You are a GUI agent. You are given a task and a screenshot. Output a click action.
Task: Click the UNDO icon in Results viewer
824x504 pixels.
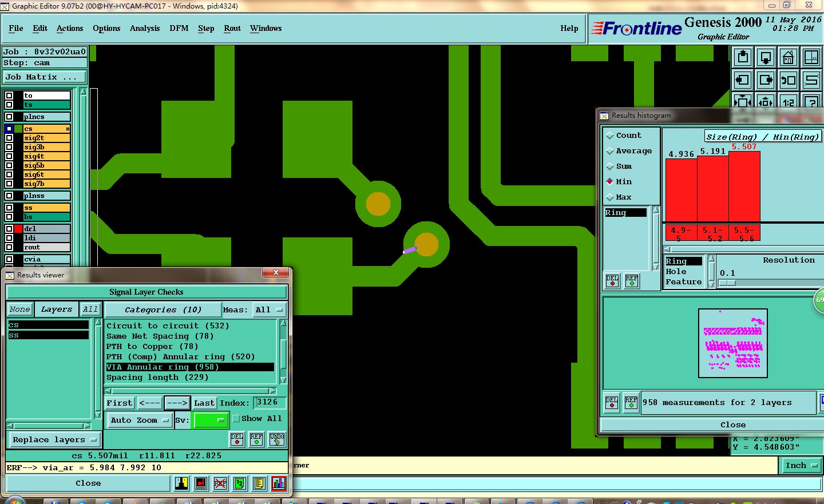point(277,439)
